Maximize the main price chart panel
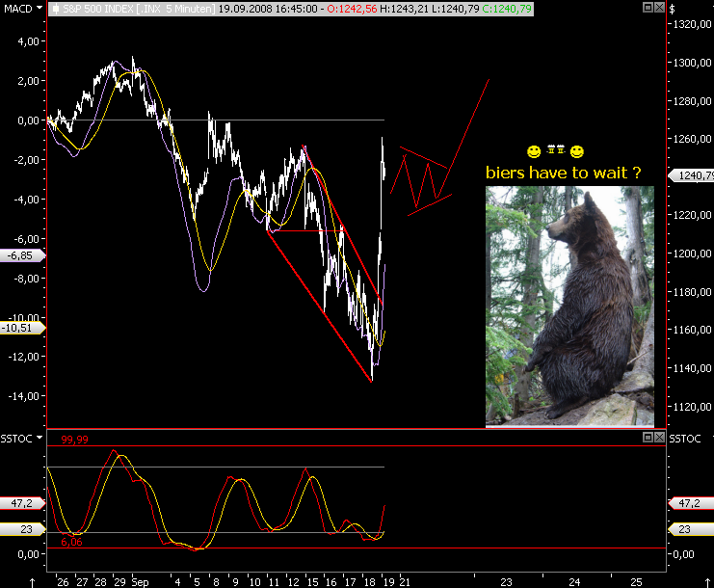This screenshot has width=714, height=588. tap(648, 8)
